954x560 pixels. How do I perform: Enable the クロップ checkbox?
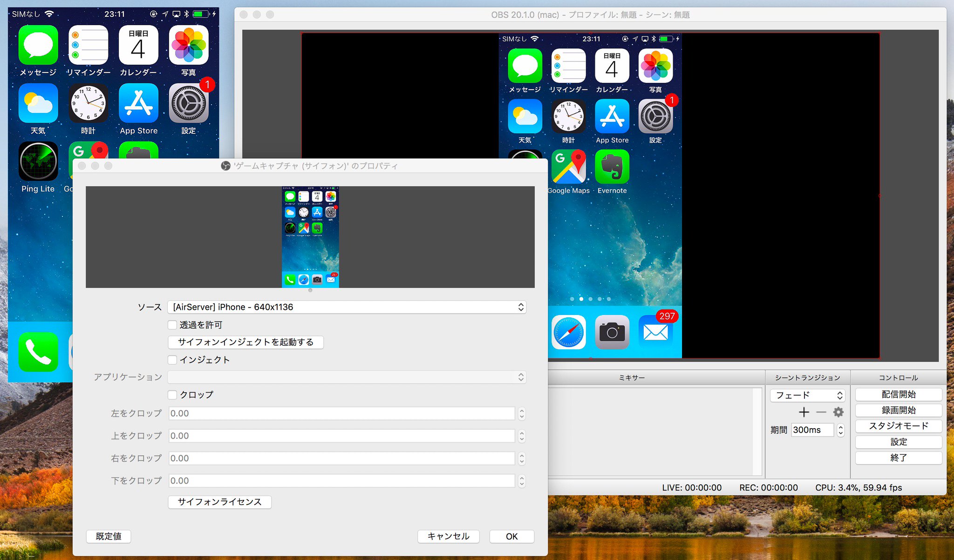point(172,395)
